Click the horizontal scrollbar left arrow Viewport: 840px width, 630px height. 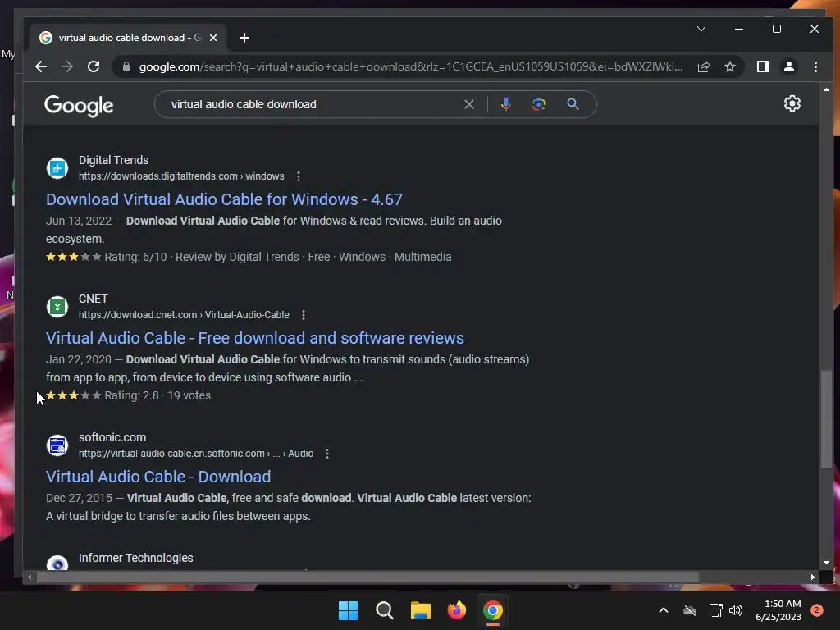click(30, 577)
